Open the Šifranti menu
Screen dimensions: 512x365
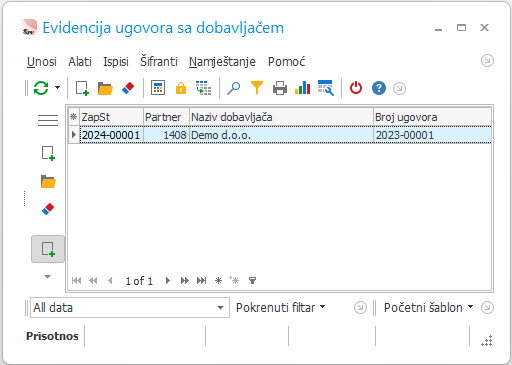(159, 61)
